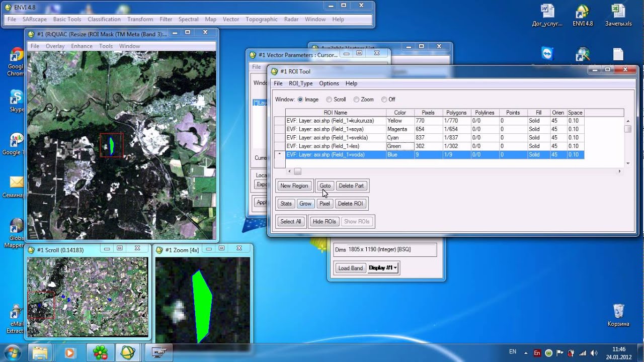Image resolution: width=644 pixels, height=362 pixels.
Task: Open Google Chrome desktop shortcut
Action: (16, 62)
